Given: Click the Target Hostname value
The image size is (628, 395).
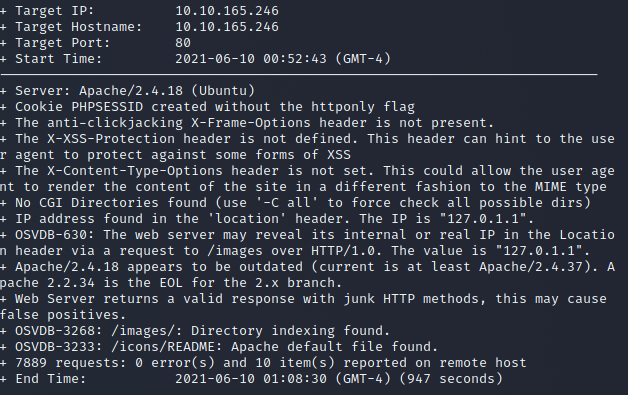Looking at the screenshot, I should click(x=227, y=27).
